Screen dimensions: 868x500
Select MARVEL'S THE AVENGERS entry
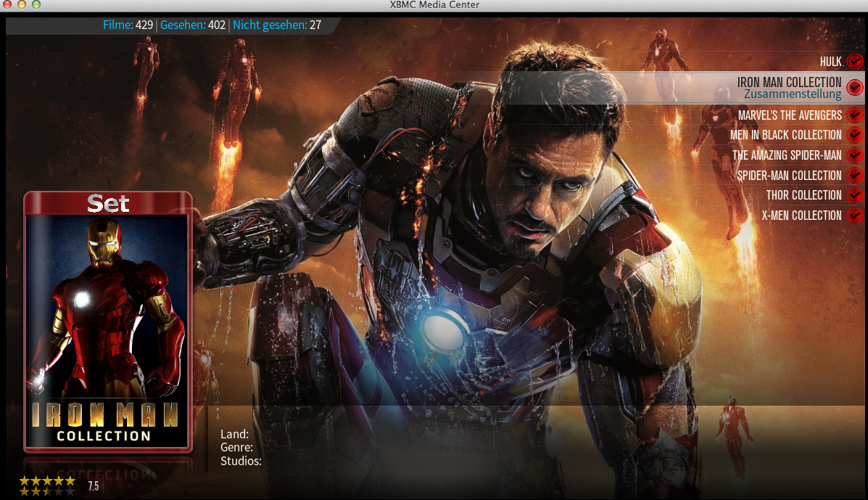(790, 115)
